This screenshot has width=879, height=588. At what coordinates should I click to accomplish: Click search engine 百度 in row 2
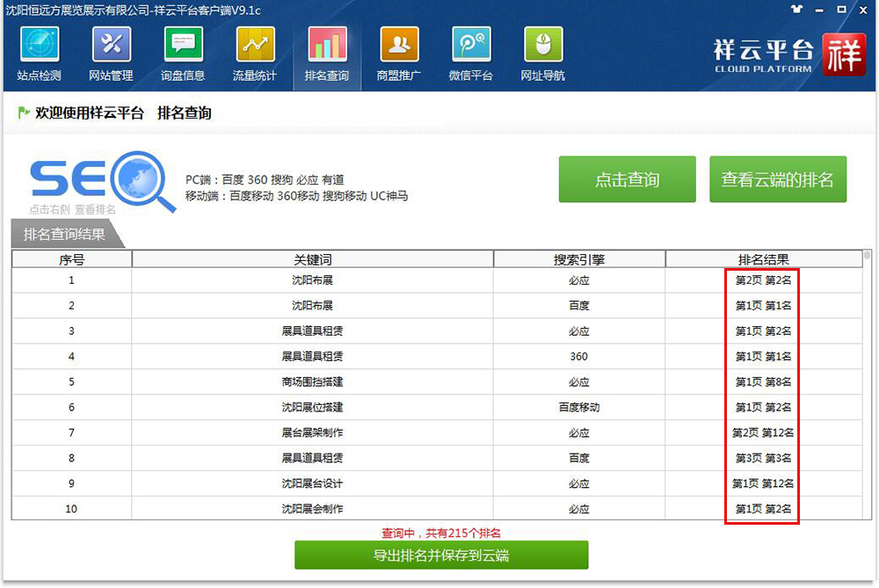pyautogui.click(x=579, y=306)
